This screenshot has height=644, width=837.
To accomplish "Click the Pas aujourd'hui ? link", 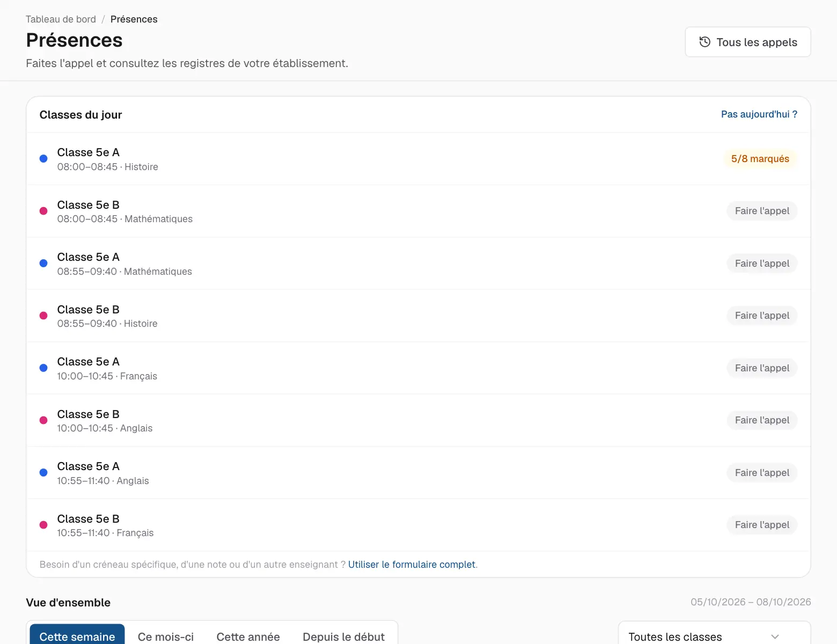I will coord(759,114).
